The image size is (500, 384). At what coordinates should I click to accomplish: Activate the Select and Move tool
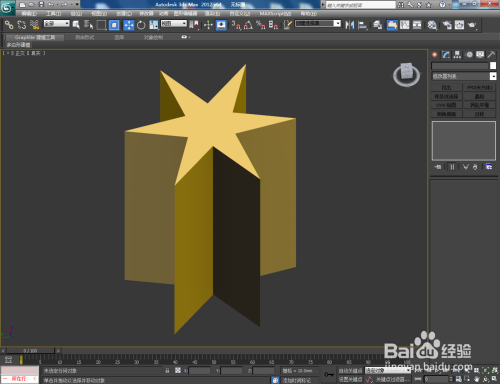point(129,25)
